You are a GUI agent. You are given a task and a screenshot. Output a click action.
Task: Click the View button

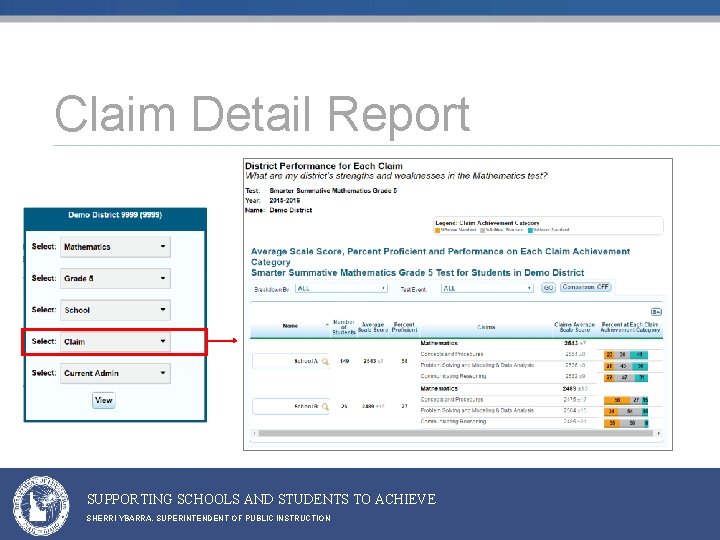104,400
